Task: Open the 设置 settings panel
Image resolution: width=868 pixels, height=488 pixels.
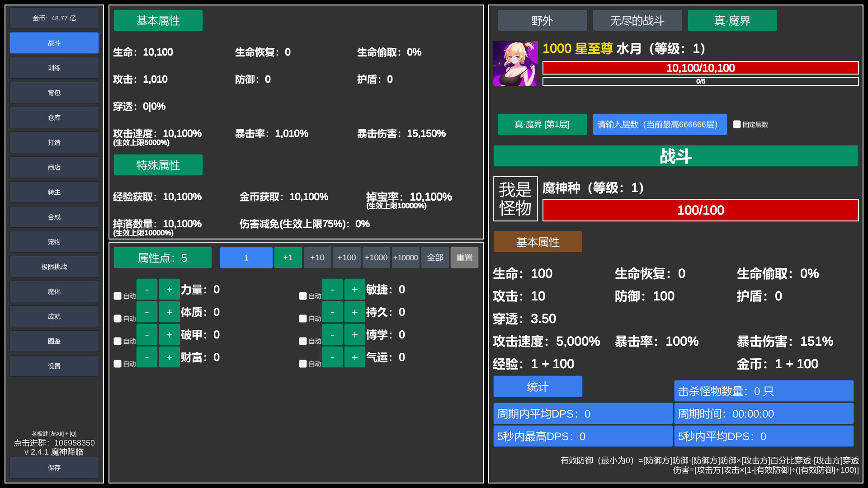Action: point(54,366)
